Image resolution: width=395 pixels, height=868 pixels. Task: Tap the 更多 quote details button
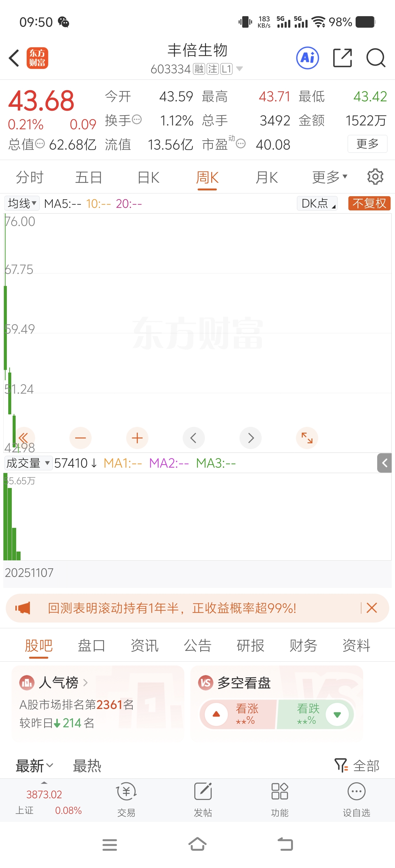pos(367,144)
